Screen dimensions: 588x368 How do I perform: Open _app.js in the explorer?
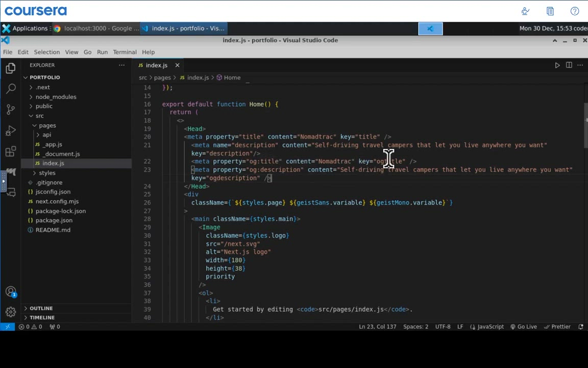[x=77, y=144]
